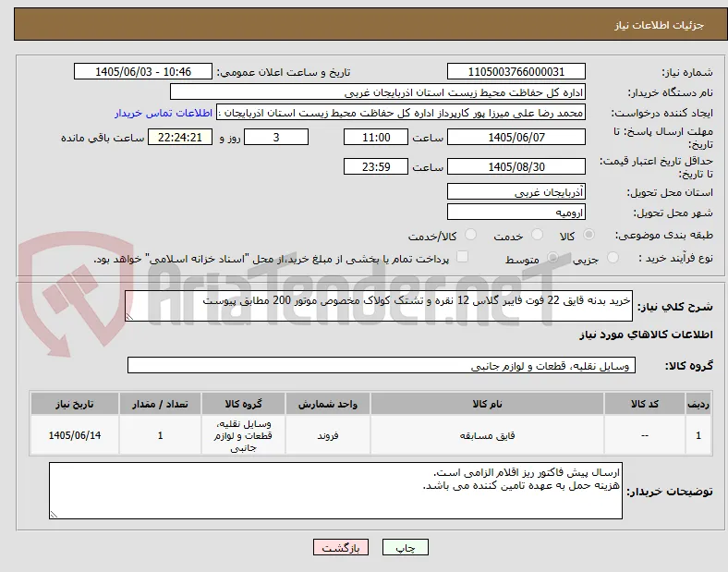The width and height of the screenshot is (728, 572).
Task: Click the تاریخ نیاز column header
Action: pyautogui.click(x=75, y=404)
